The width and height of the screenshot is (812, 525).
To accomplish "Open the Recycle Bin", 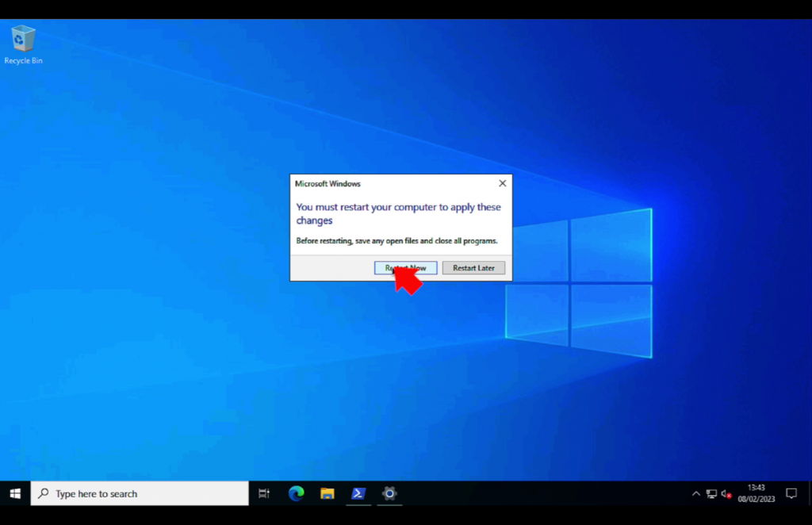I will click(x=22, y=38).
